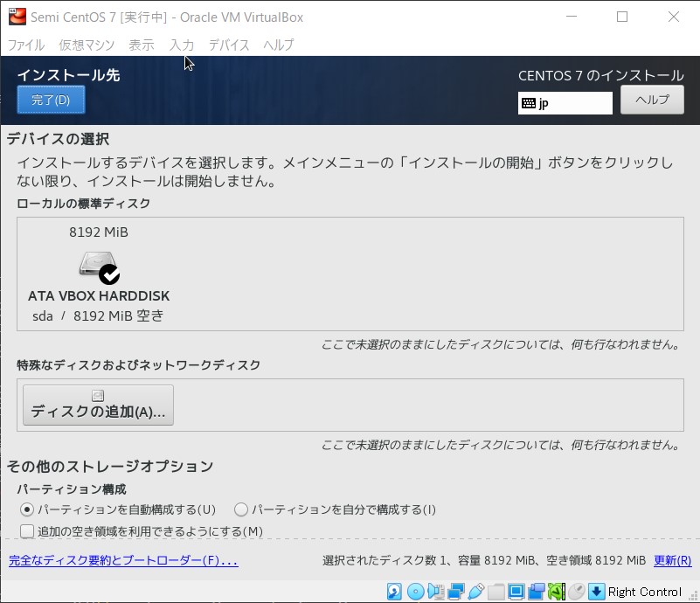
Task: Click the ディスクの追加(A)... button
Action: coord(98,405)
